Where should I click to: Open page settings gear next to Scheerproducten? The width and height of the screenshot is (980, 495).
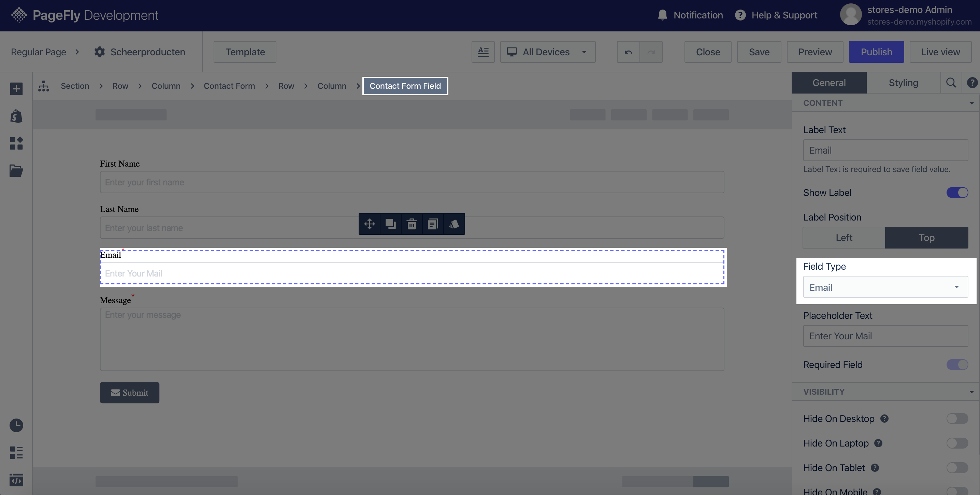pos(99,52)
